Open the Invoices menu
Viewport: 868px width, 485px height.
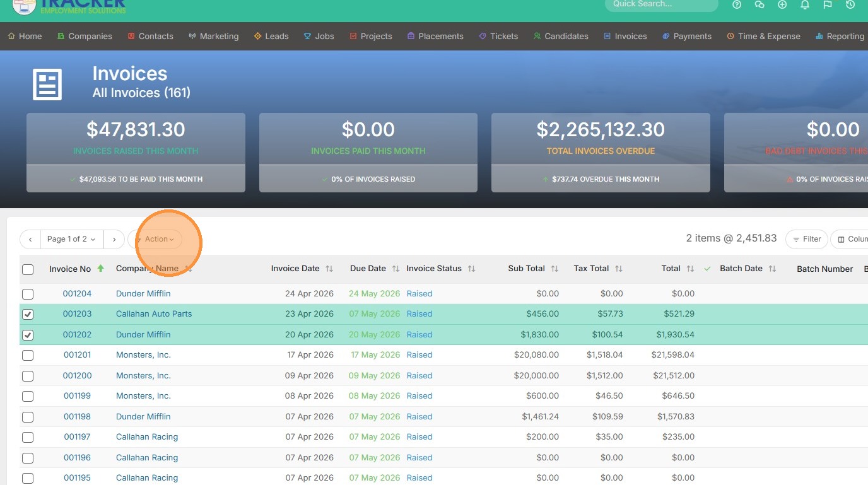(x=625, y=36)
